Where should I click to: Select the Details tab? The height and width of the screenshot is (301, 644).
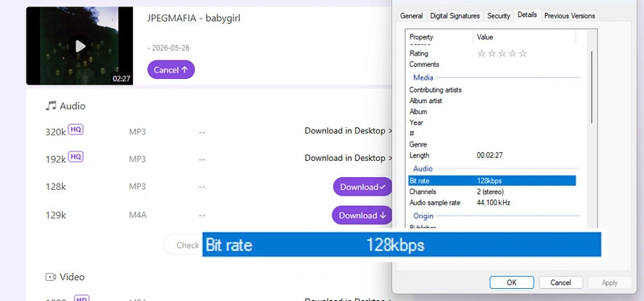(x=527, y=14)
